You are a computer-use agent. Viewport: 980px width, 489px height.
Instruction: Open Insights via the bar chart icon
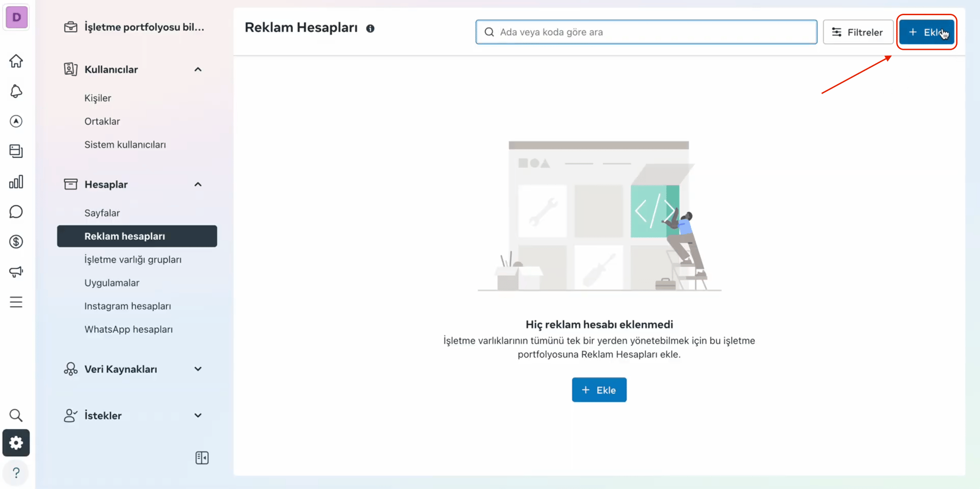point(16,182)
